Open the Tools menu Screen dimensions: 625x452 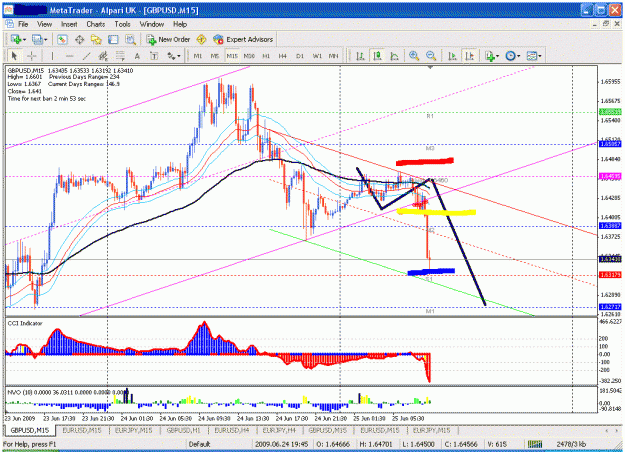coord(122,24)
